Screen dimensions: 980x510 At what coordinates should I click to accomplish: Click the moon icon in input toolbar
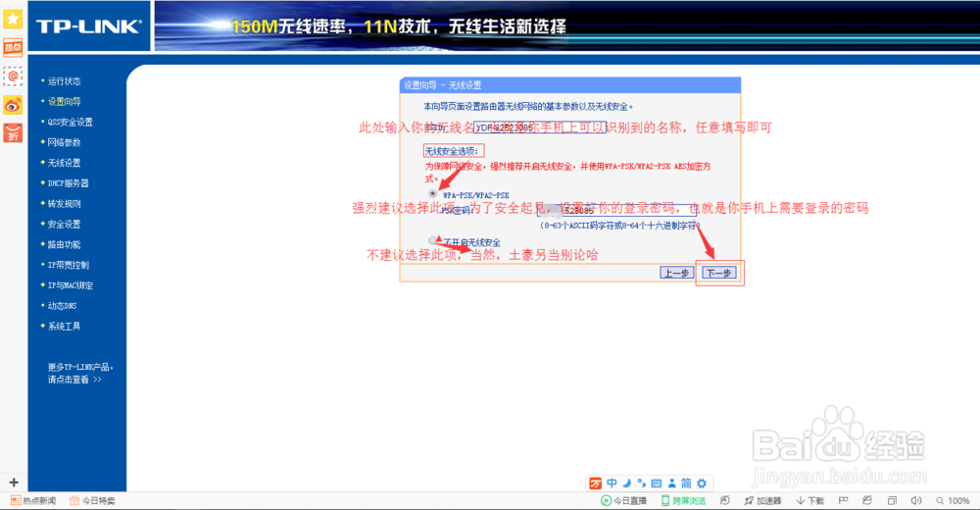pyautogui.click(x=627, y=484)
